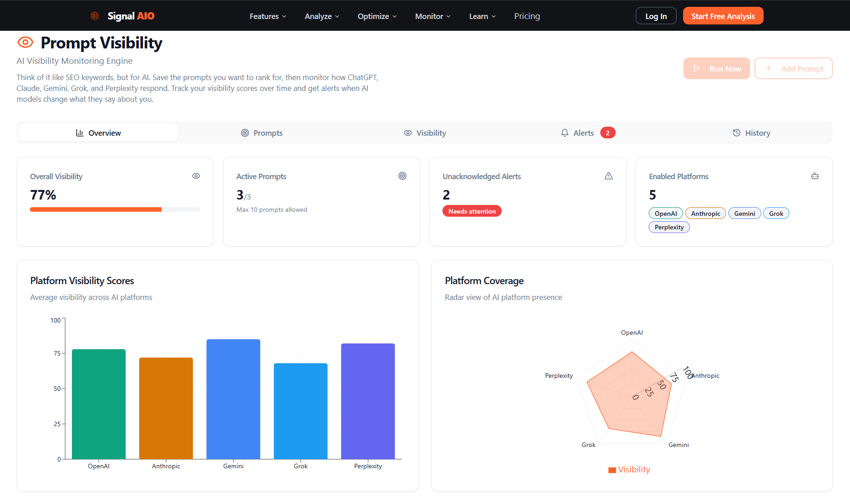Click the Gemini platform chip
850x504 pixels.
(745, 213)
